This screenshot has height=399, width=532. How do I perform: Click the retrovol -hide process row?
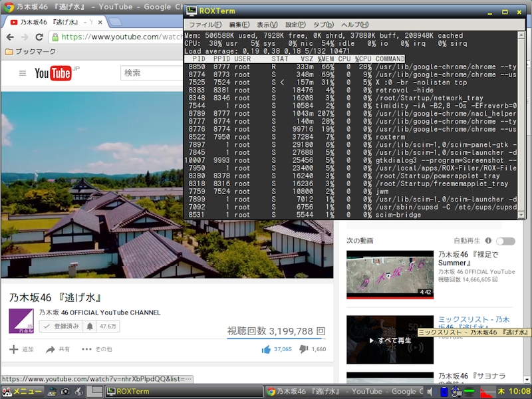pyautogui.click(x=351, y=90)
